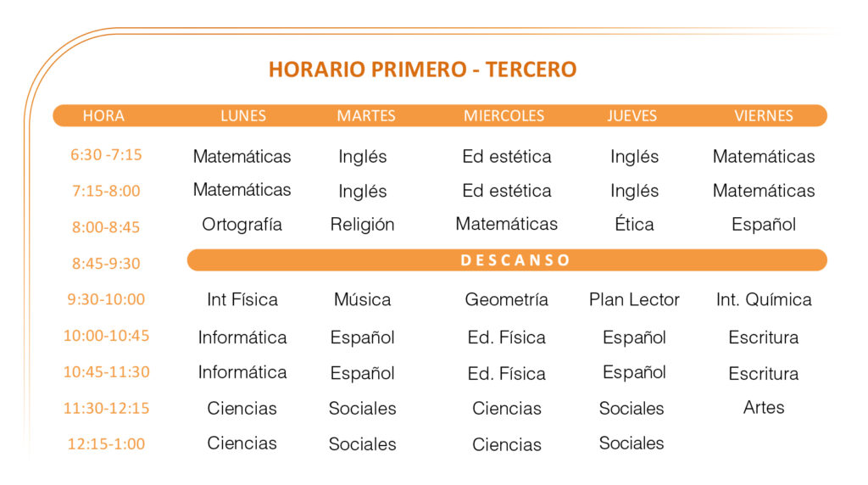Click the Ortografía class entry
This screenshot has height=485, width=868.
[x=242, y=226]
